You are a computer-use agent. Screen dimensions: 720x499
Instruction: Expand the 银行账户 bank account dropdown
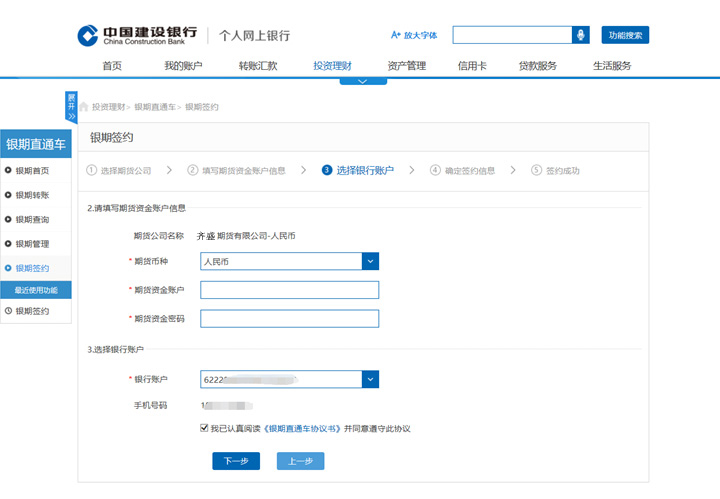pyautogui.click(x=370, y=380)
